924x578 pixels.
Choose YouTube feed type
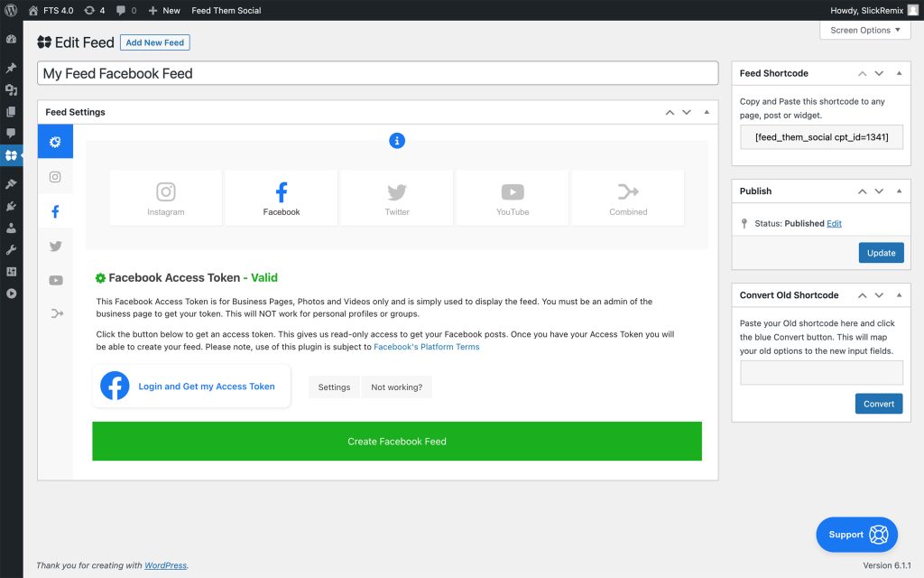click(513, 198)
